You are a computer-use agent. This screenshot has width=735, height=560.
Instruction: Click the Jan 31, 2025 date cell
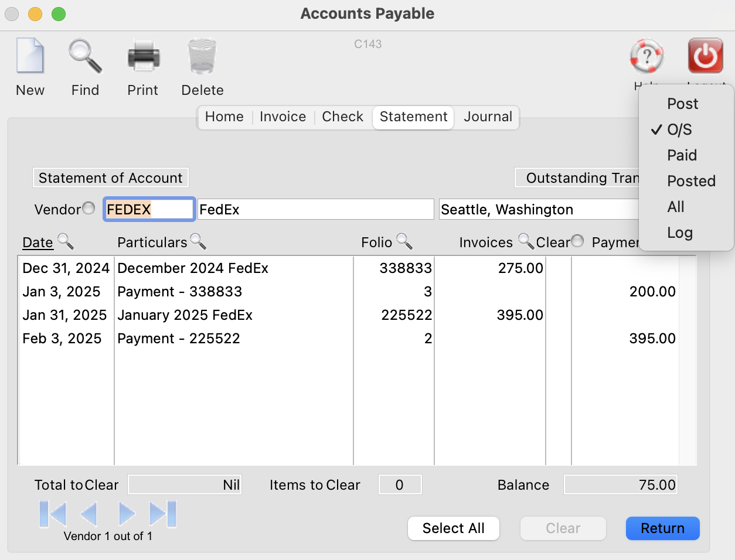tap(64, 315)
